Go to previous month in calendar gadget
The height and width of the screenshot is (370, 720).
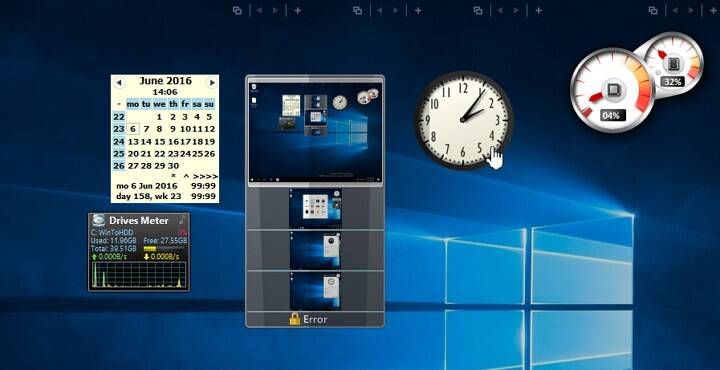(119, 83)
